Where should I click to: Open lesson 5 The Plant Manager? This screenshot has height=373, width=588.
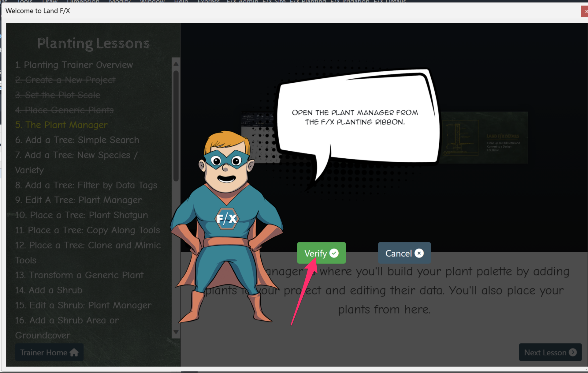61,125
